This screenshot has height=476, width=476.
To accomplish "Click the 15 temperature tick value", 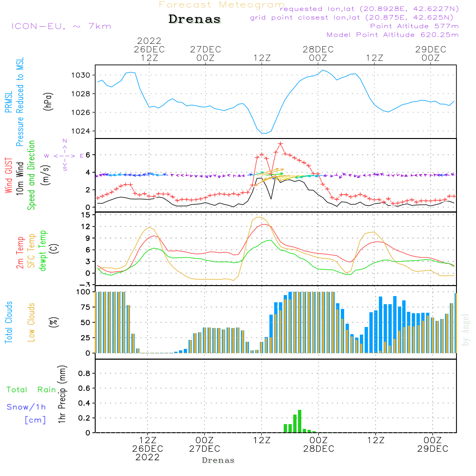I will point(86,215).
